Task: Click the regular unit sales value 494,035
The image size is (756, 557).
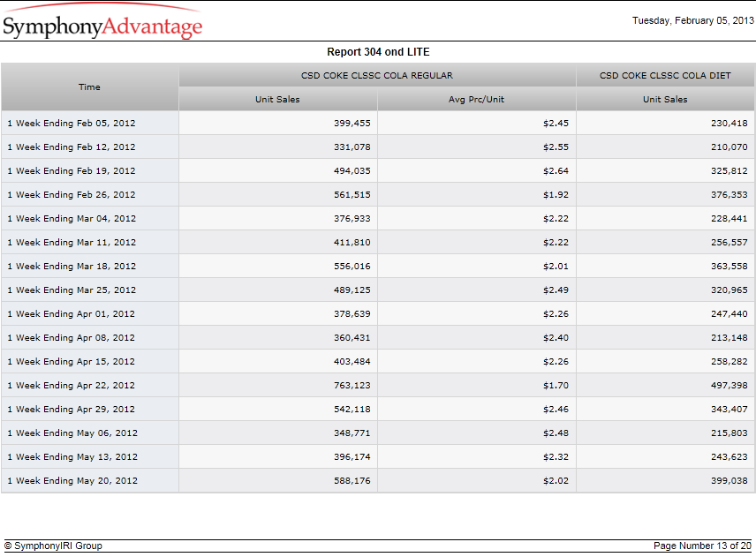Action: [x=352, y=171]
